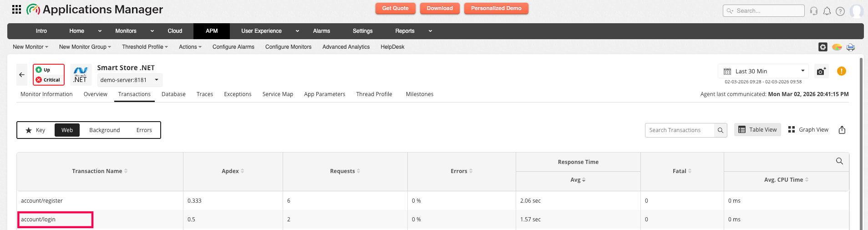This screenshot has height=230, width=868.
Task: Click the orange warning alert icon
Action: pyautogui.click(x=842, y=71)
